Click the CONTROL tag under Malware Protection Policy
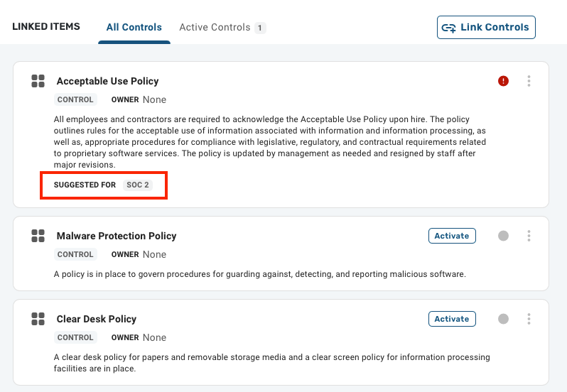This screenshot has height=392, width=567. point(75,254)
